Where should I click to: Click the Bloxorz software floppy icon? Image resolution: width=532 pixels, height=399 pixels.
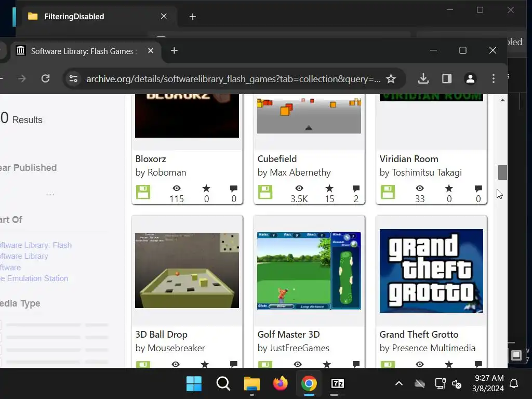(143, 192)
